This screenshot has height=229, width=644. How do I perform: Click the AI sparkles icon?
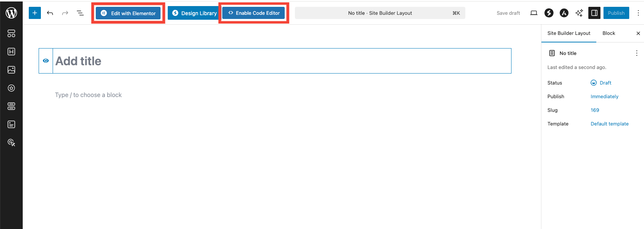click(579, 13)
